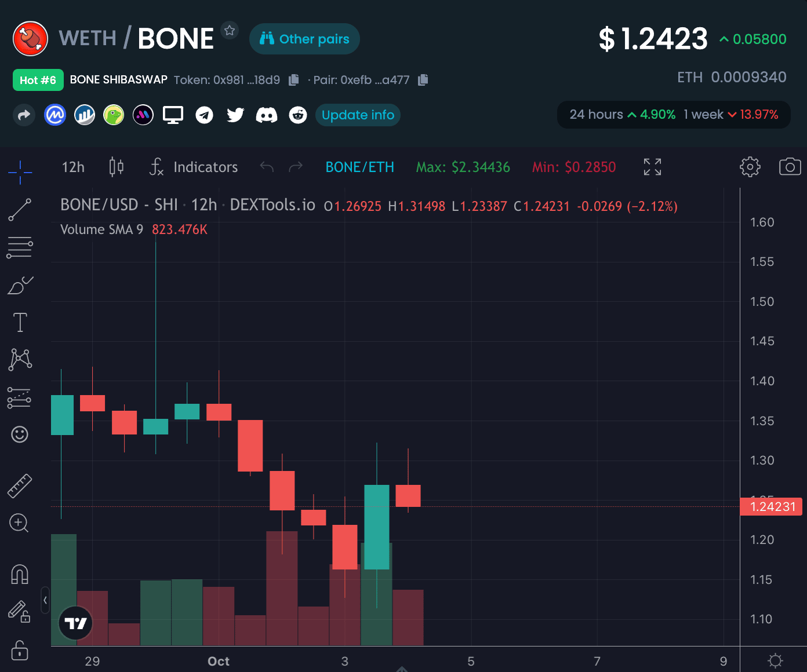Click the Hot #6 badge
Image resolution: width=807 pixels, height=672 pixels.
tap(38, 80)
